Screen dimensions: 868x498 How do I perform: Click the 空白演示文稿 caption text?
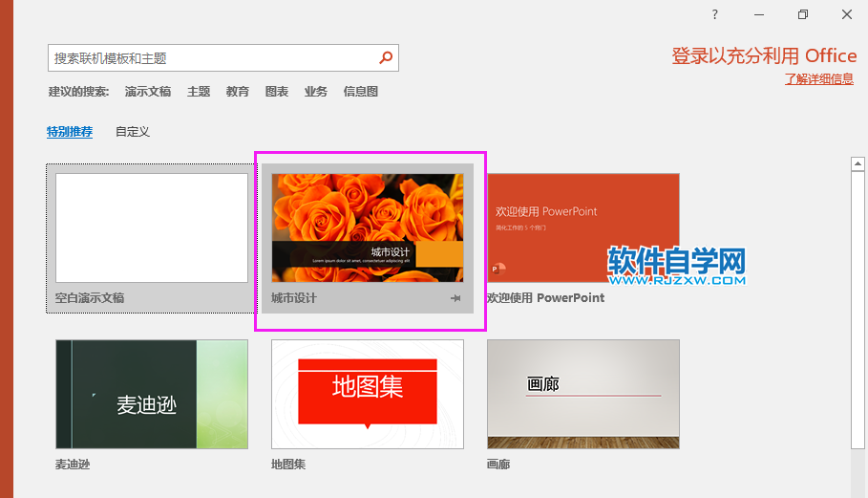90,298
